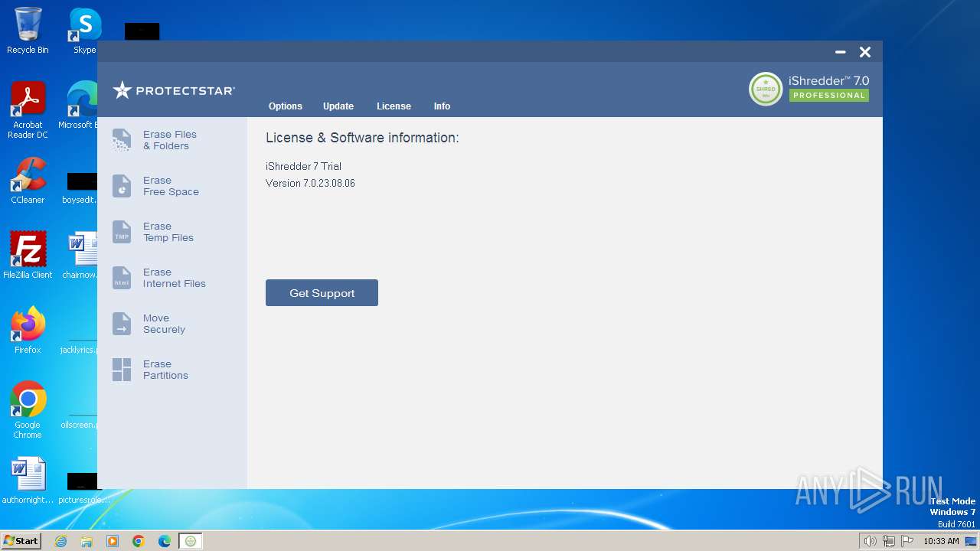Open Windows Media Player from the taskbar
The height and width of the screenshot is (551, 980).
pos(113,541)
